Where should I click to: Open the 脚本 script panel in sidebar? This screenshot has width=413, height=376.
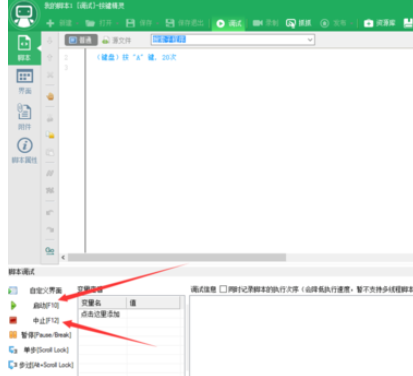point(24,48)
